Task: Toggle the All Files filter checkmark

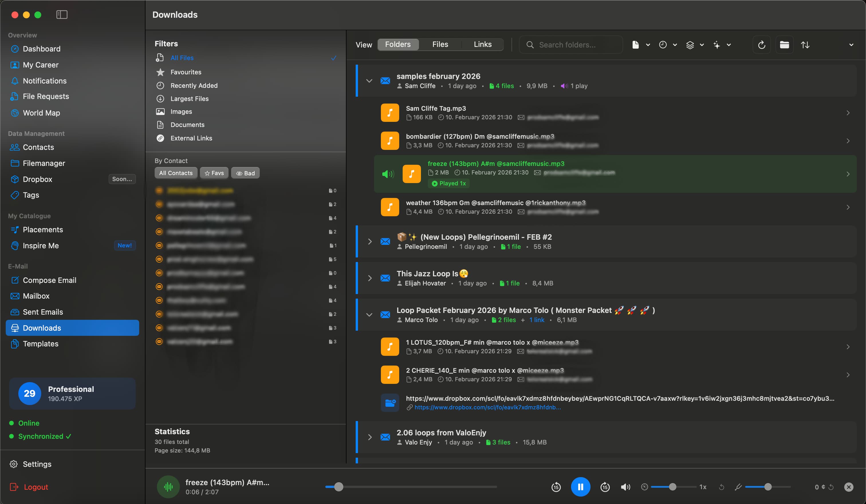Action: (x=333, y=58)
